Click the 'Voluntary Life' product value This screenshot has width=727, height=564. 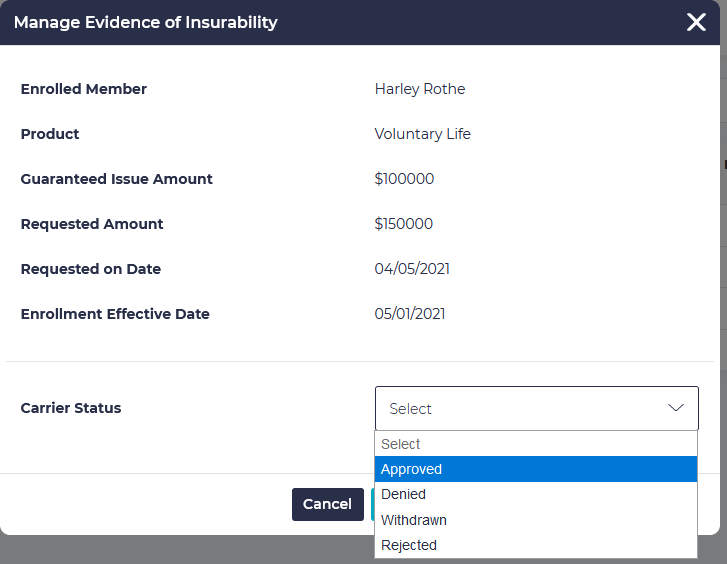[422, 134]
